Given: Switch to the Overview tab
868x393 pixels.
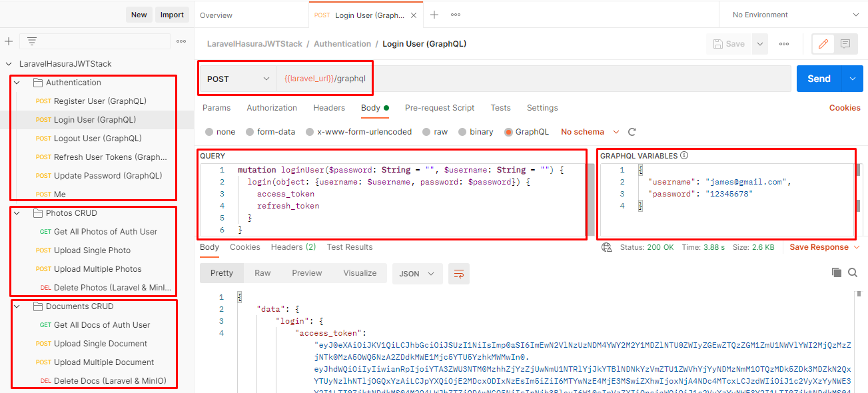Looking at the screenshot, I should point(216,15).
